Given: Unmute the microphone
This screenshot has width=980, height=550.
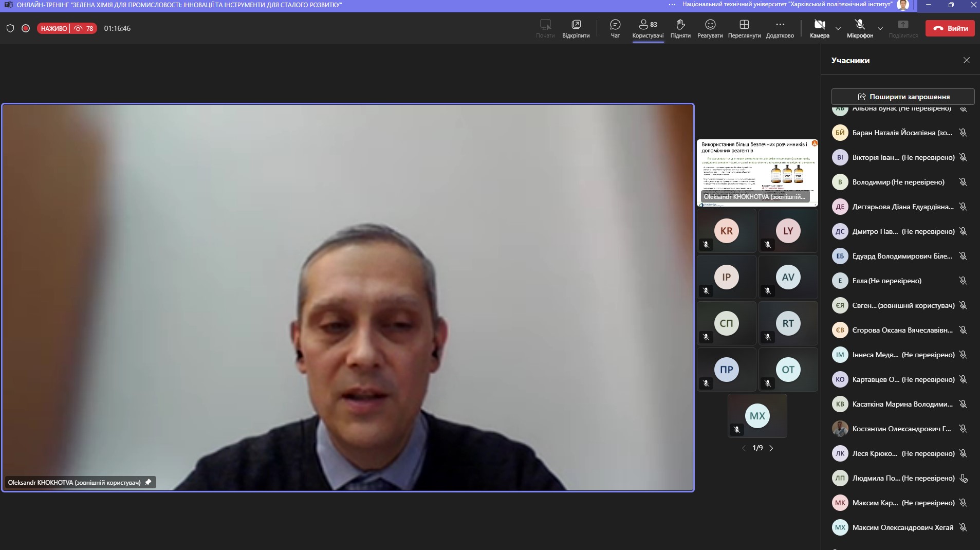Looking at the screenshot, I should tap(860, 28).
